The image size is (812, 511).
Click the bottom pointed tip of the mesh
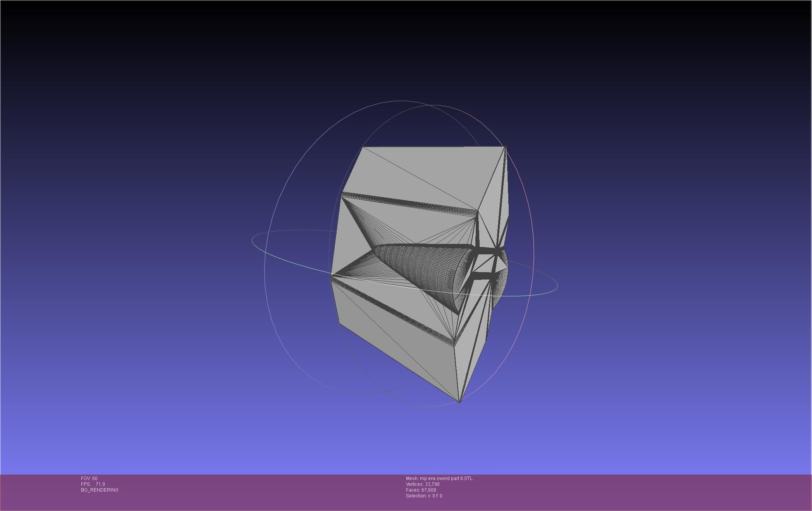coord(460,401)
